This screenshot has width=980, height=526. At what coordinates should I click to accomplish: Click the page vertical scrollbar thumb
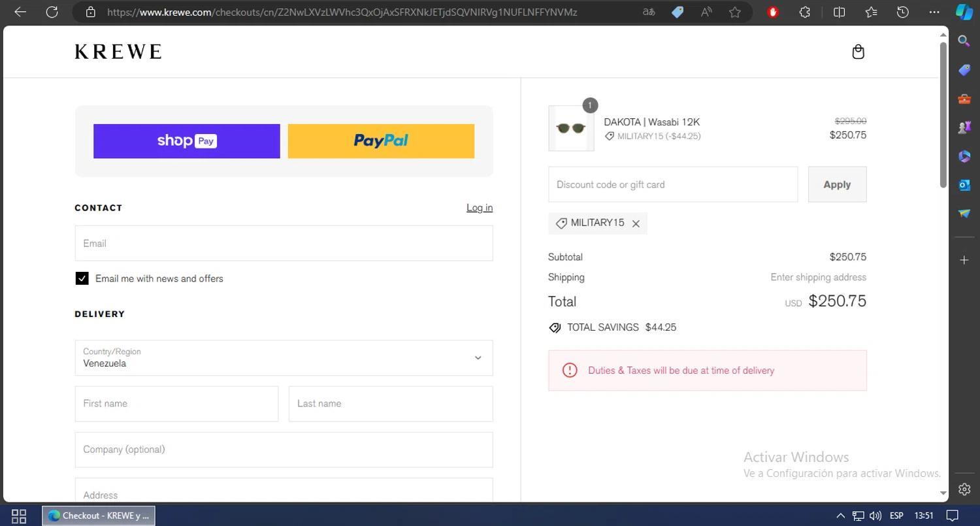(943, 114)
